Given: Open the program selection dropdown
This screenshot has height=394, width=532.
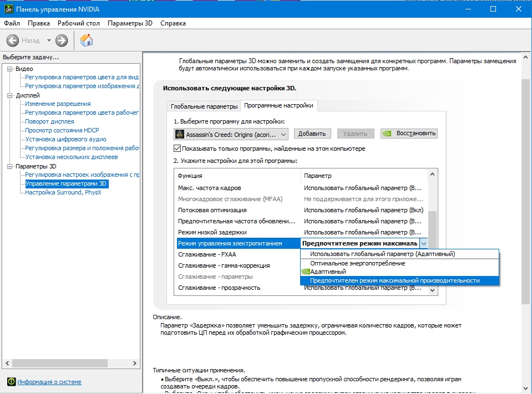Looking at the screenshot, I should click(231, 135).
